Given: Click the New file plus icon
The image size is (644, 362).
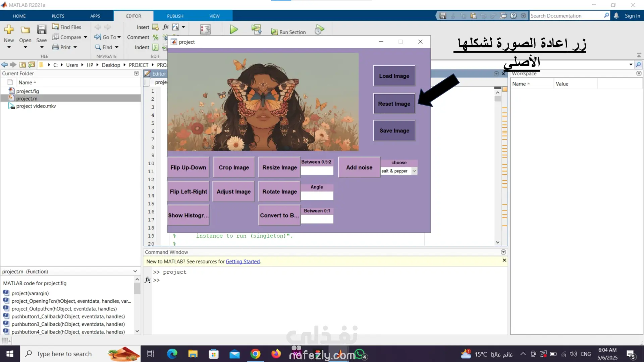Looking at the screenshot, I should (x=9, y=29).
